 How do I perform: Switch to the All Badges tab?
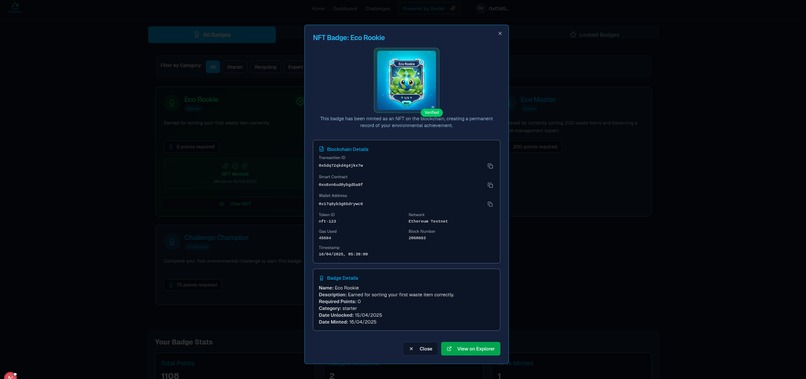[x=212, y=35]
